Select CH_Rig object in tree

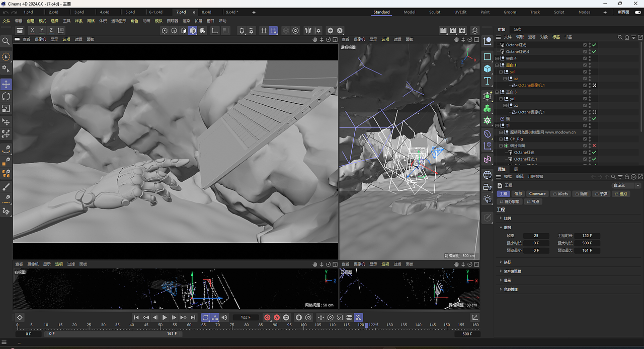pyautogui.click(x=516, y=139)
